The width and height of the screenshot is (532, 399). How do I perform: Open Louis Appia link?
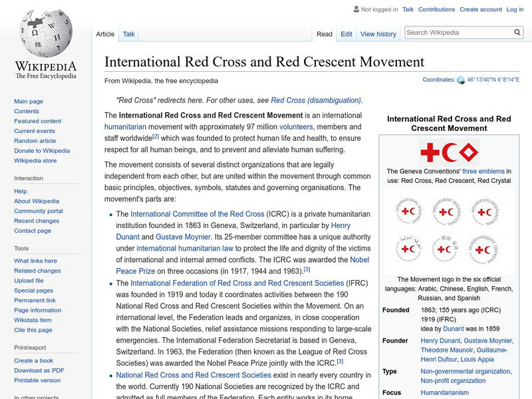477,359
